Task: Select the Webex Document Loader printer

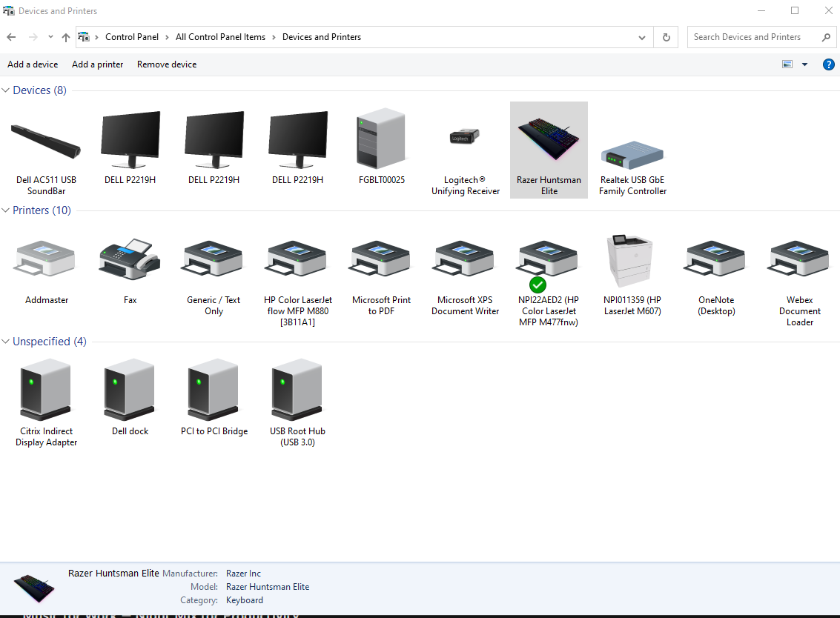Action: [x=800, y=282]
